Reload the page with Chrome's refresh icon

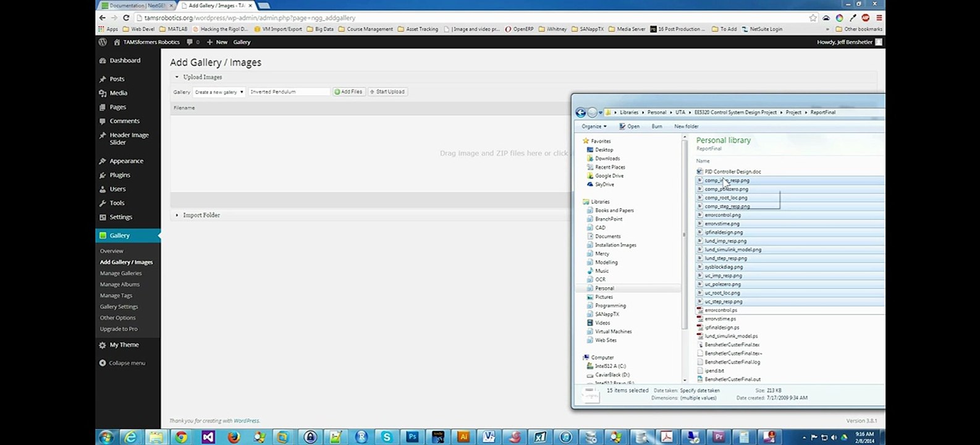126,18
